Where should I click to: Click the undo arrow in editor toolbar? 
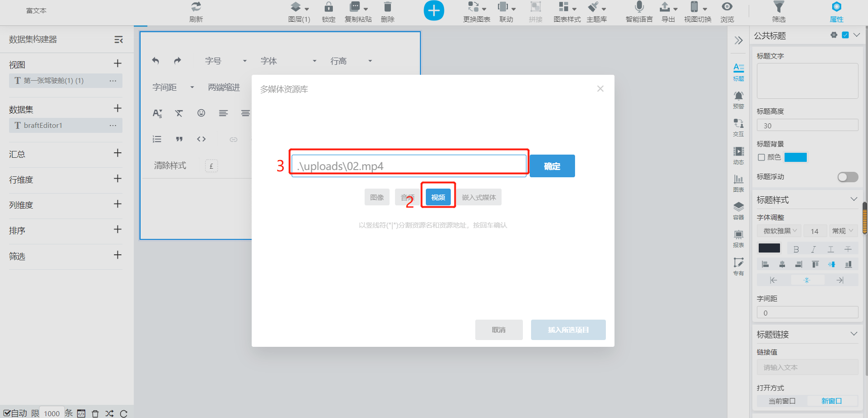pyautogui.click(x=156, y=61)
